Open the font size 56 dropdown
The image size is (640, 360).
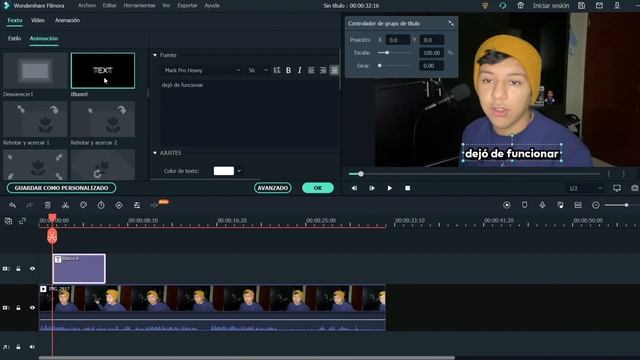pyautogui.click(x=258, y=70)
